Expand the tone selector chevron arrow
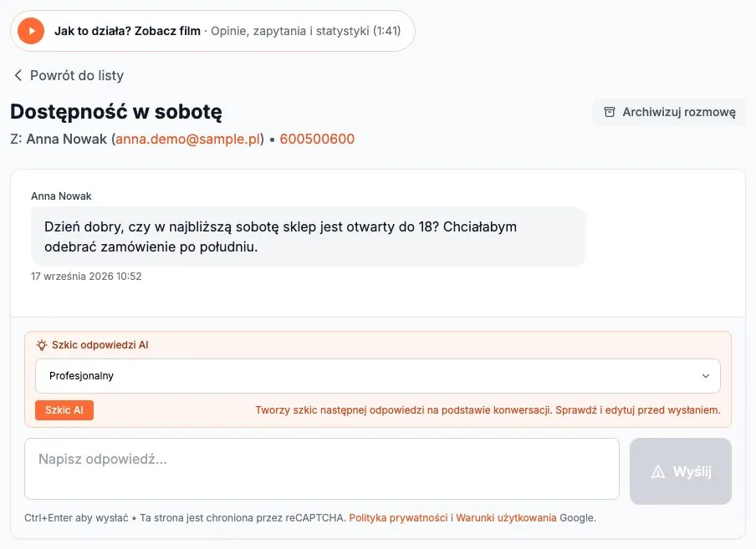This screenshot has height=549, width=756. point(705,376)
